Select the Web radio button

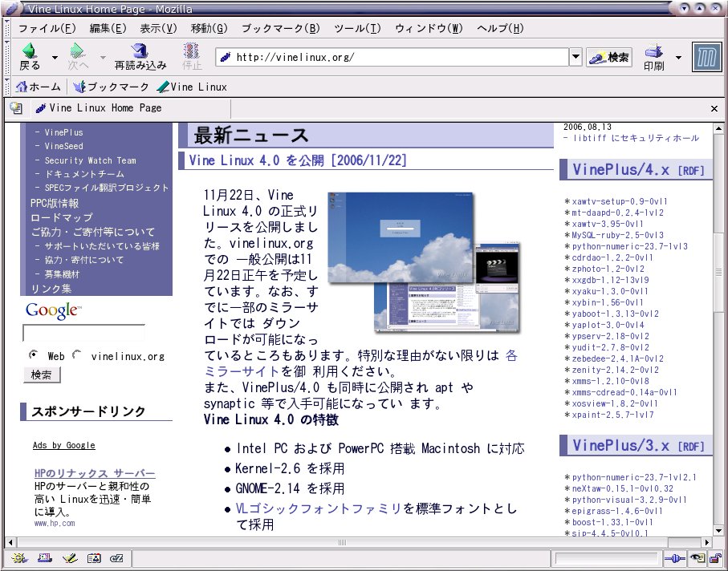34,354
